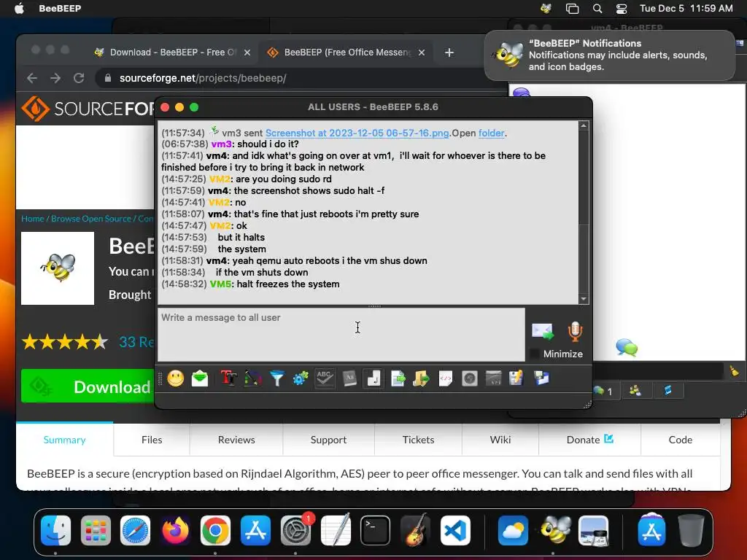Go forward in the browser
The height and width of the screenshot is (560, 747).
55,78
